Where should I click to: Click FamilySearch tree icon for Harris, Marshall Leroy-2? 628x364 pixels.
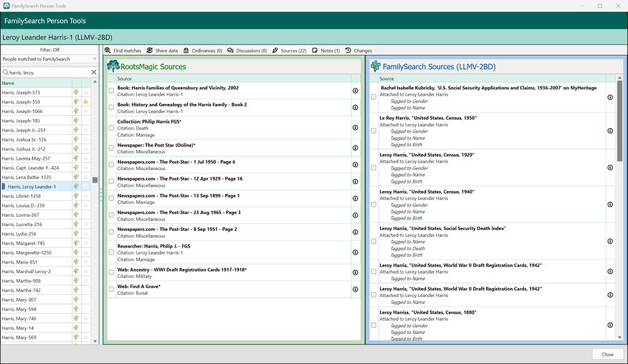[76, 271]
